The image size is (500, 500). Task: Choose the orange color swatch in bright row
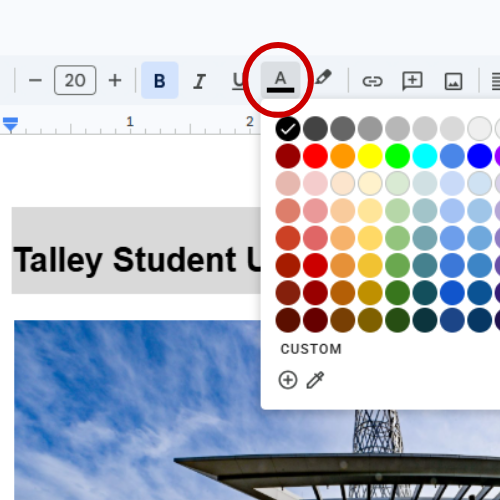pos(343,156)
